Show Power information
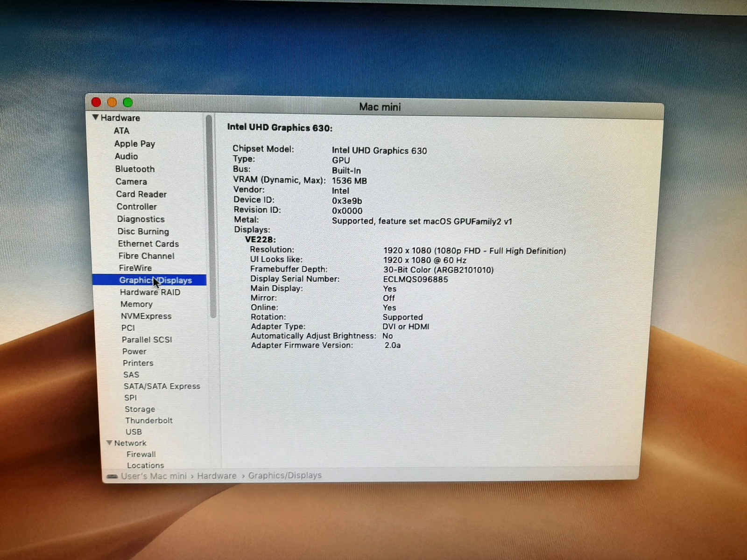 coord(134,351)
